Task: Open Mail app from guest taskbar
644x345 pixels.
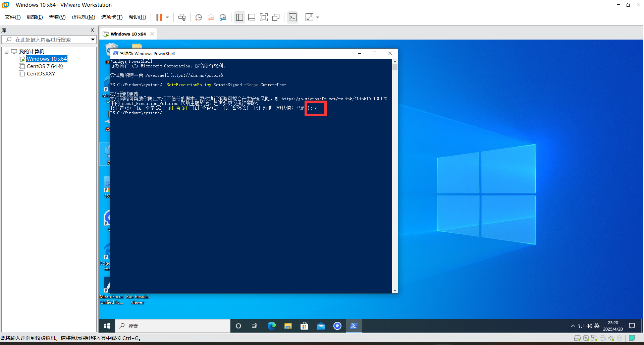Action: pos(321,326)
